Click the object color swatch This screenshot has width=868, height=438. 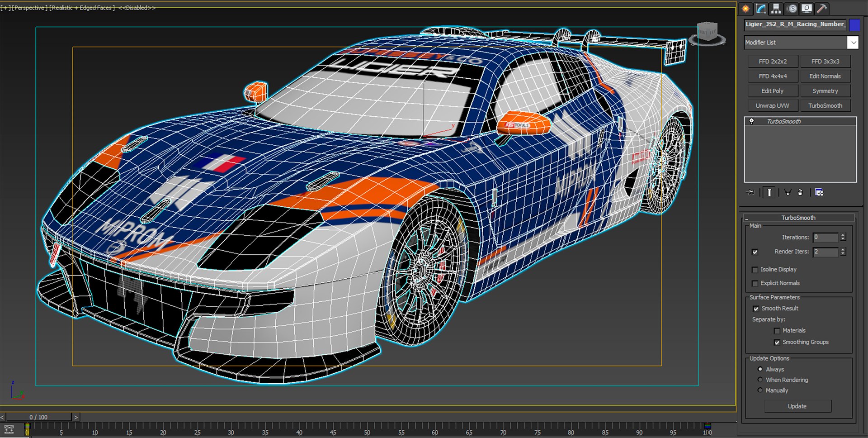point(854,24)
